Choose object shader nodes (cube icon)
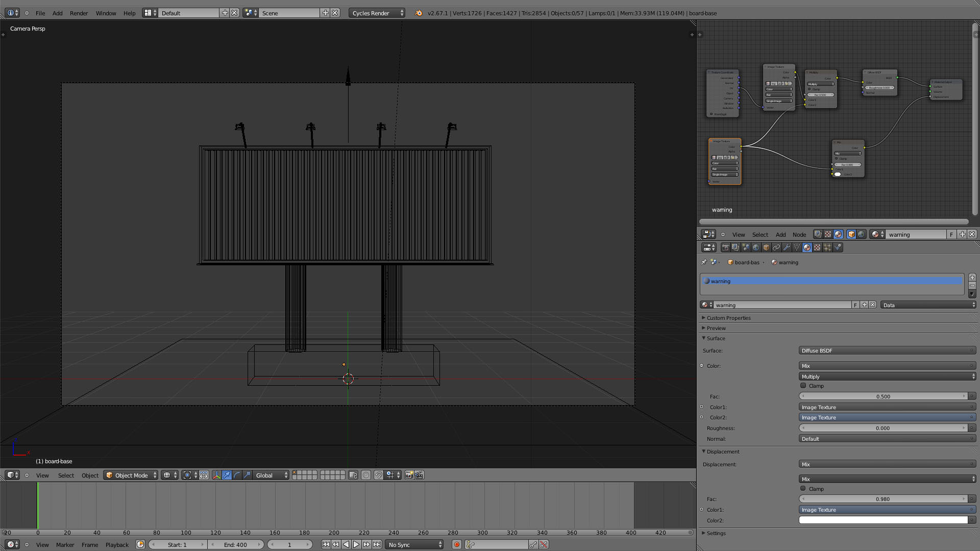 pos(851,234)
